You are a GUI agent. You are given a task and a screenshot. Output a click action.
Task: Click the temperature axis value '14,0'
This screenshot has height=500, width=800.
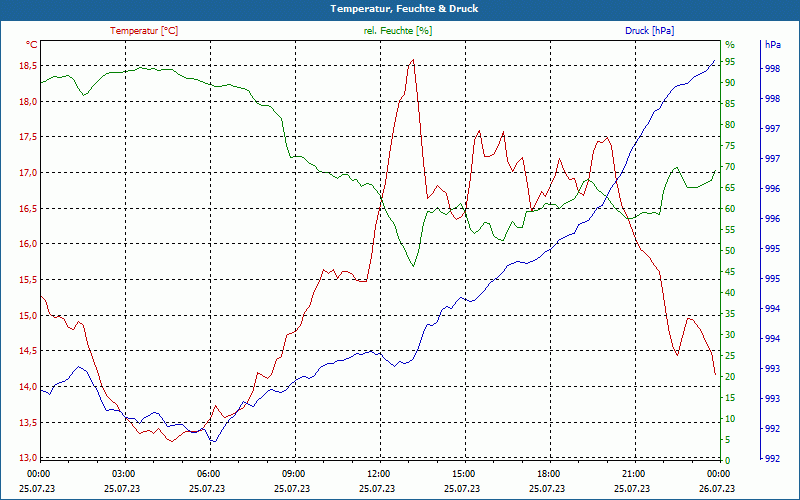[x=29, y=387]
